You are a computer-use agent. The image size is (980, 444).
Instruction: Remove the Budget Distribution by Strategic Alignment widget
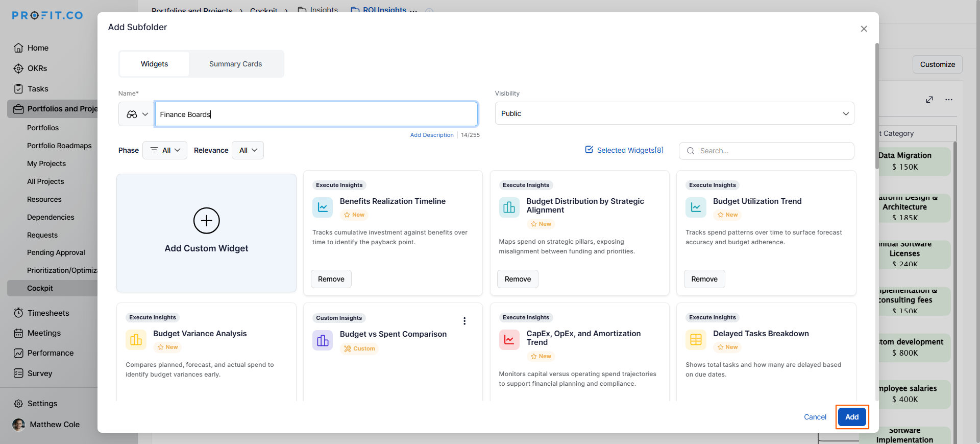[518, 279]
